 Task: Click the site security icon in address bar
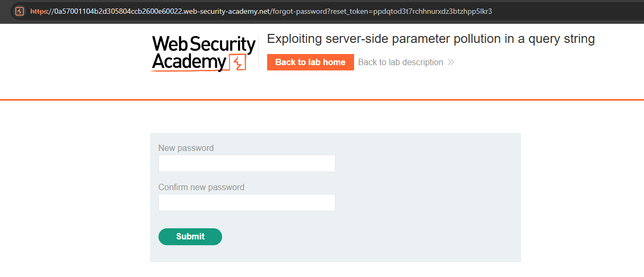(x=20, y=11)
